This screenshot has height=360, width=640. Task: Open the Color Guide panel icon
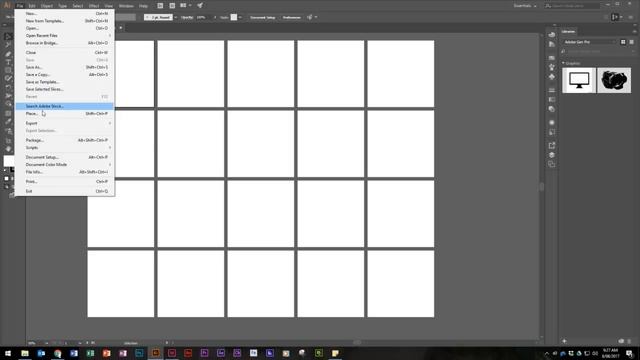pyautogui.click(x=552, y=44)
